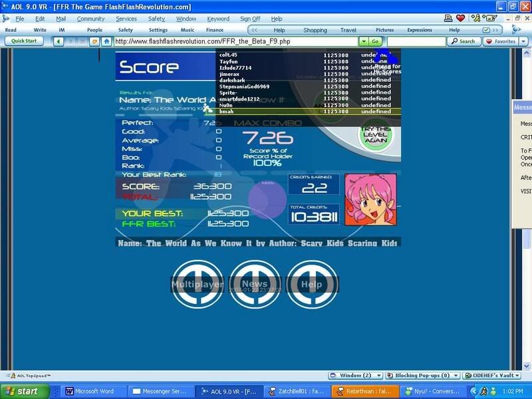
Task: Click the Settings toolbar item
Action: click(x=158, y=30)
